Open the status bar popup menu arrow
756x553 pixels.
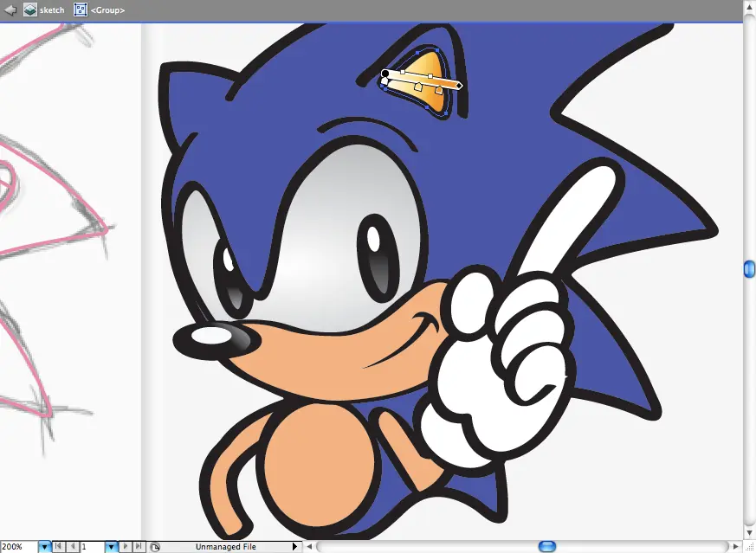click(294, 547)
